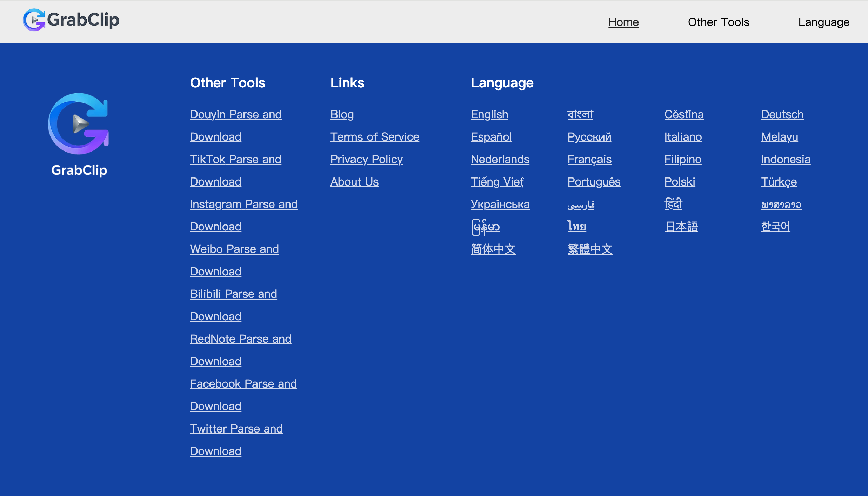Switch site language to Español
This screenshot has width=868, height=496.
pos(491,137)
